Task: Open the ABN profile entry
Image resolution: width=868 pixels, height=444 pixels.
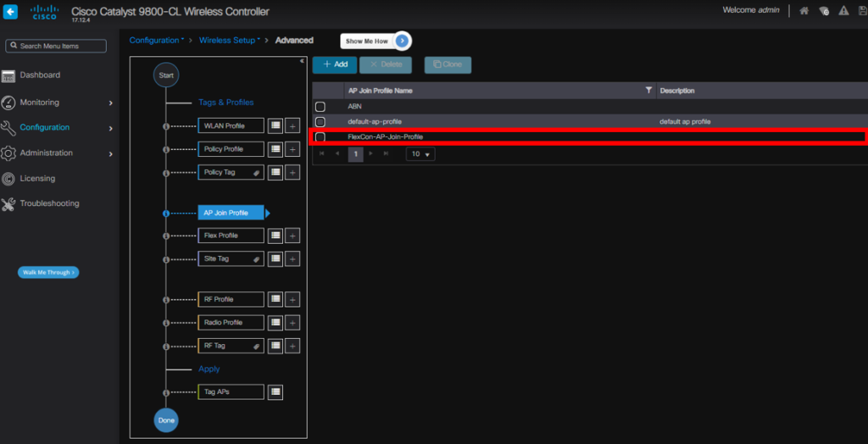Action: [355, 107]
